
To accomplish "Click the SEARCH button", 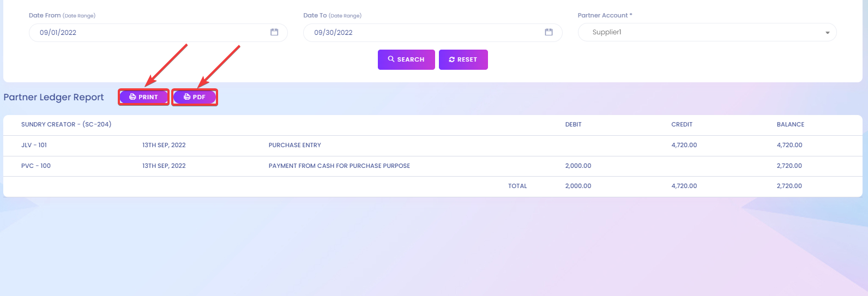I will 406,59.
